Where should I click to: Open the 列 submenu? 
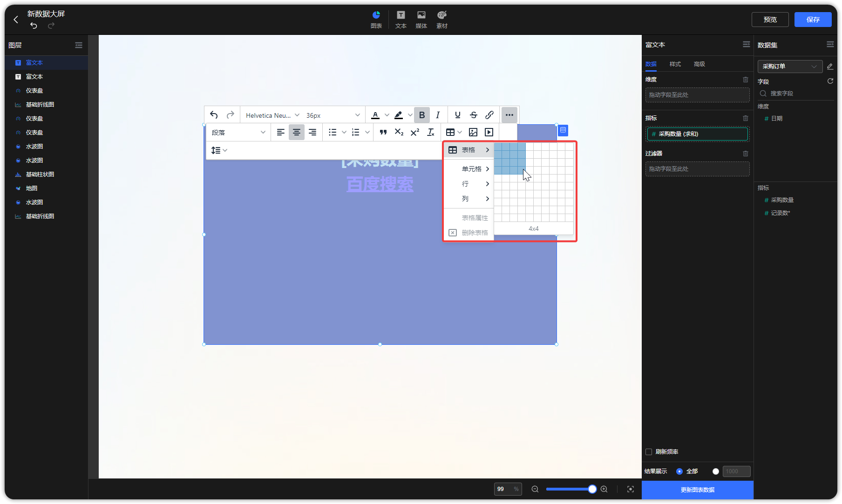(469, 199)
